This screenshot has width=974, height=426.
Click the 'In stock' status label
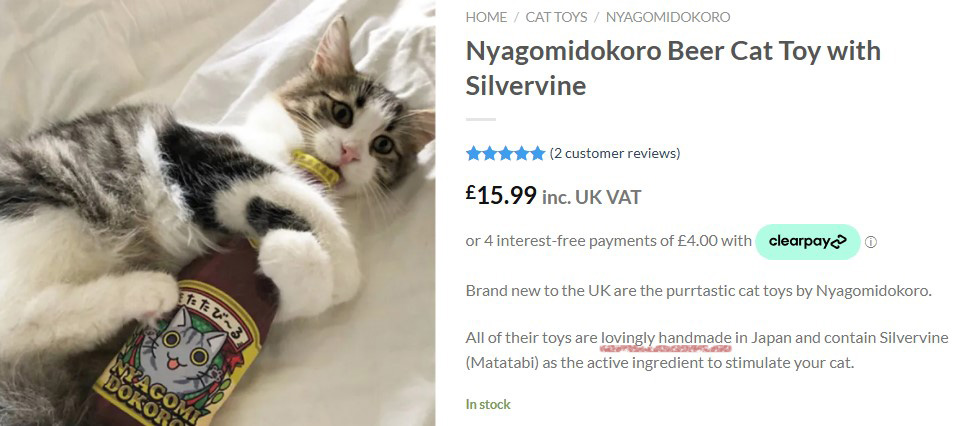point(488,405)
